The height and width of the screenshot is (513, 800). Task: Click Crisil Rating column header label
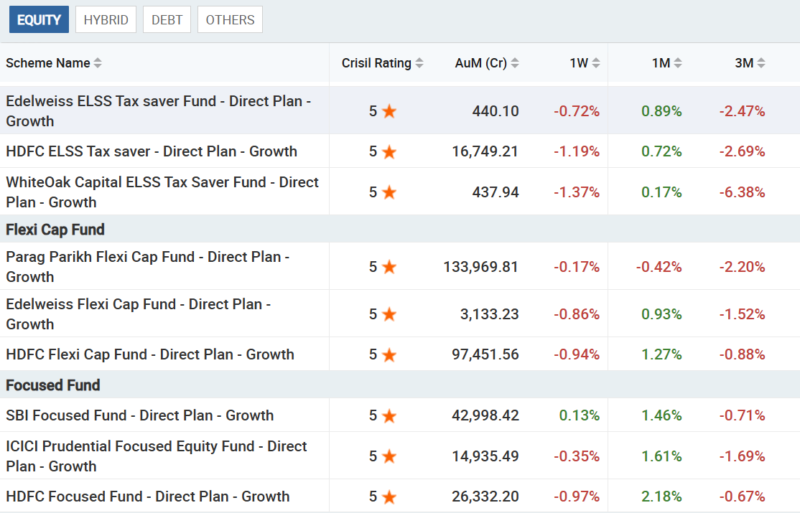[377, 63]
